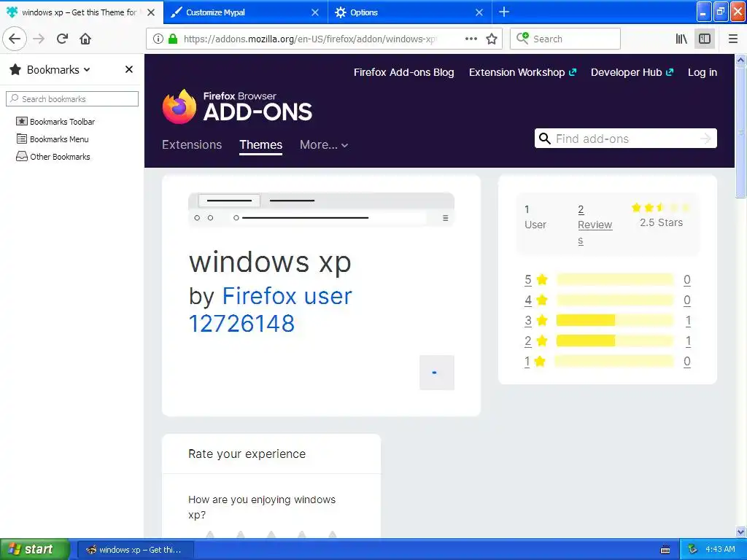Reload the current page

[x=62, y=39]
